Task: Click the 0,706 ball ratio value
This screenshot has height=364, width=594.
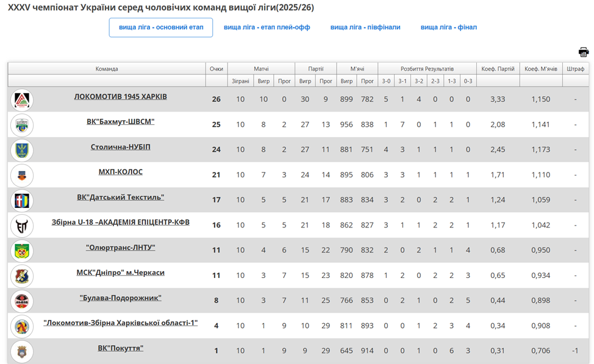Action: pyautogui.click(x=540, y=351)
